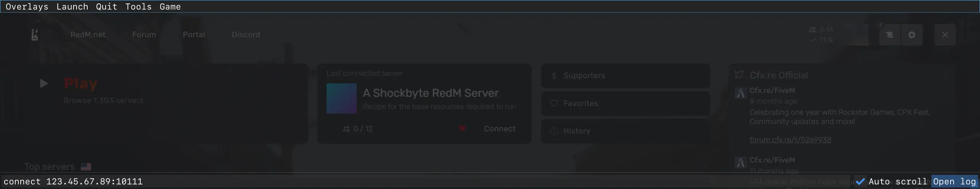Screen dimensions: 980x189
Task: Open the Game menu
Action: coord(170,7)
